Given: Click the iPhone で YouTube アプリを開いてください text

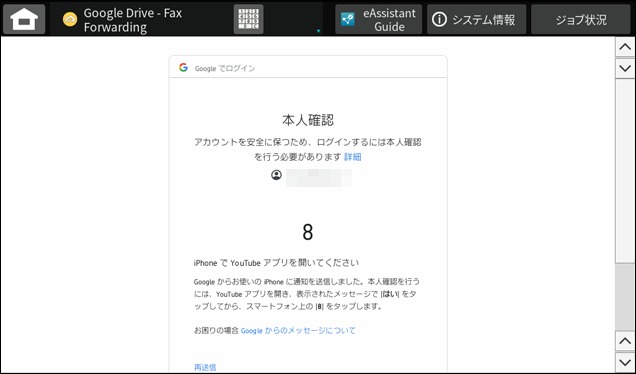Looking at the screenshot, I should [276, 263].
